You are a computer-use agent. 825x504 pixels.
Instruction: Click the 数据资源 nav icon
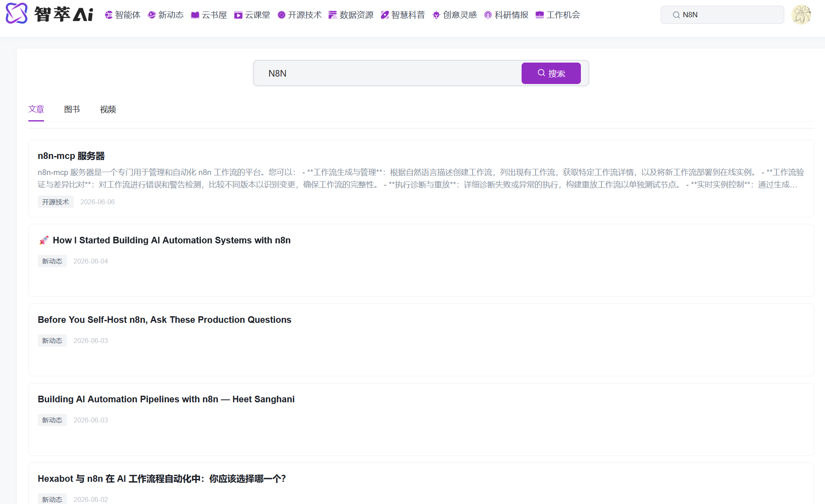[333, 15]
